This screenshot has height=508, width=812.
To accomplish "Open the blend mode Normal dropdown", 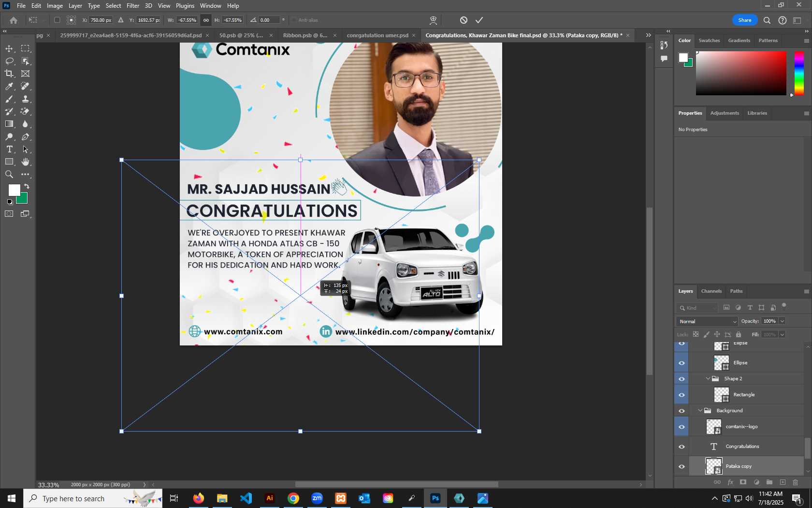I will (x=707, y=321).
